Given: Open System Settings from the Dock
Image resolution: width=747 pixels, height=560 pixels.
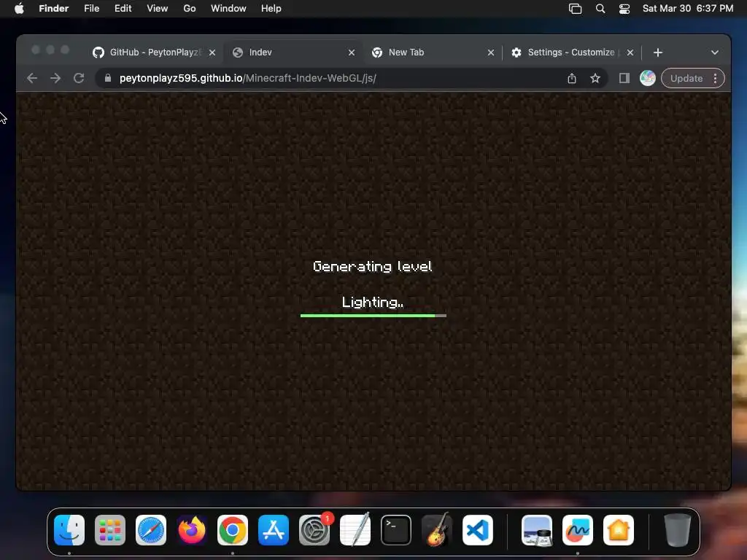Looking at the screenshot, I should point(314,530).
